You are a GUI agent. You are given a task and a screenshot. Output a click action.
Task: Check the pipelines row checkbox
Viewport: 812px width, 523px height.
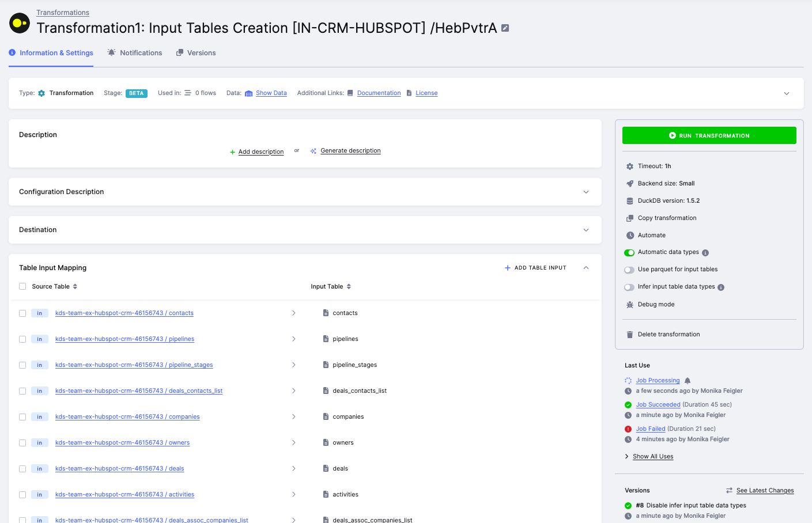coord(22,339)
